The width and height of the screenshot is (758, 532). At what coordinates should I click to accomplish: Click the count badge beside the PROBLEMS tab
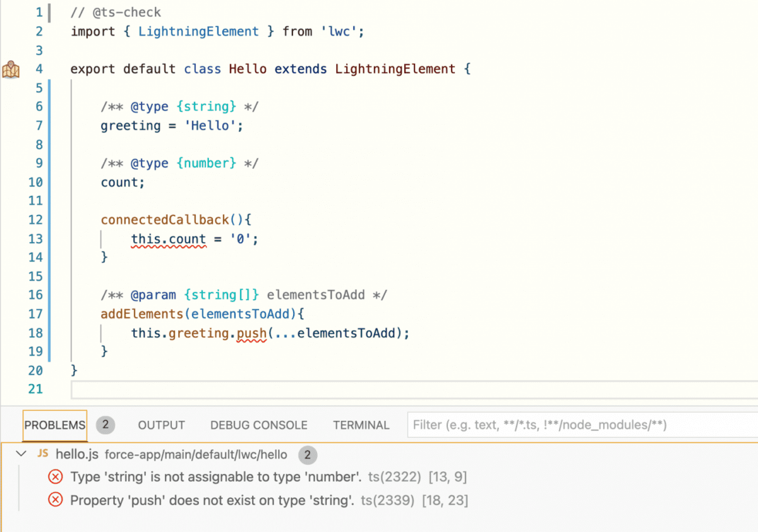pyautogui.click(x=105, y=425)
